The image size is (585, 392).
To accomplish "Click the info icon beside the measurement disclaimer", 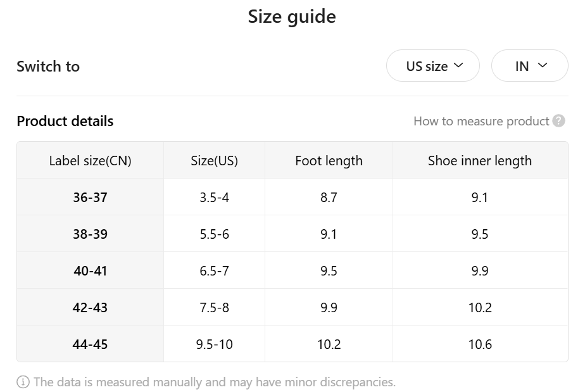I will coord(23,382).
